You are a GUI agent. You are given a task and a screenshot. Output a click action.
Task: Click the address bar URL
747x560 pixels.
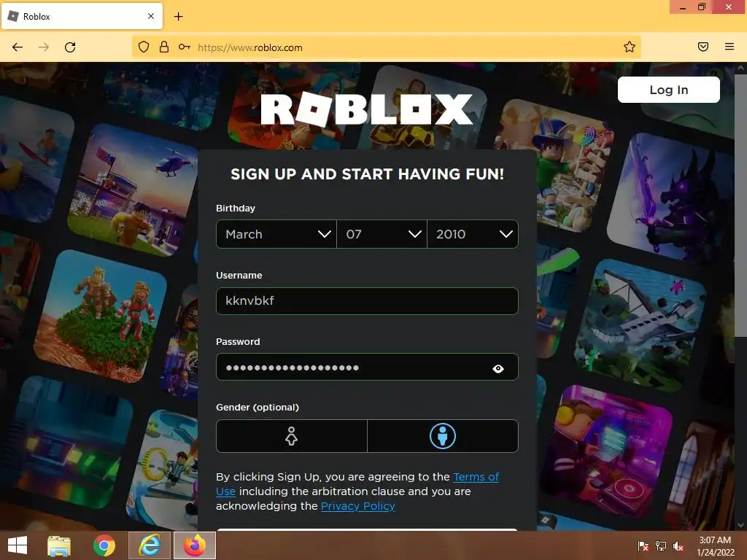(x=249, y=47)
